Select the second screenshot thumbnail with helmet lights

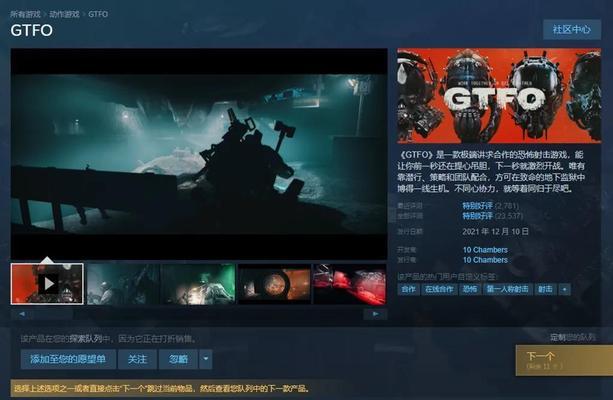[123, 284]
